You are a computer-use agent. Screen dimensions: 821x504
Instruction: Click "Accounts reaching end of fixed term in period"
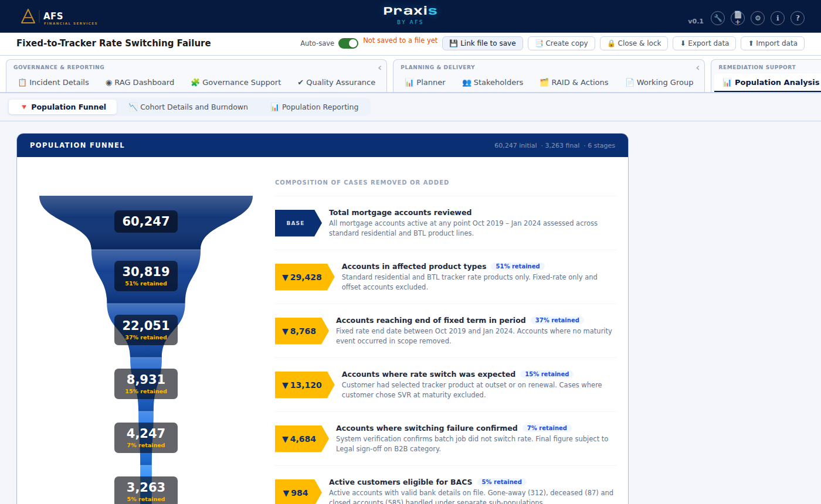[x=431, y=321]
